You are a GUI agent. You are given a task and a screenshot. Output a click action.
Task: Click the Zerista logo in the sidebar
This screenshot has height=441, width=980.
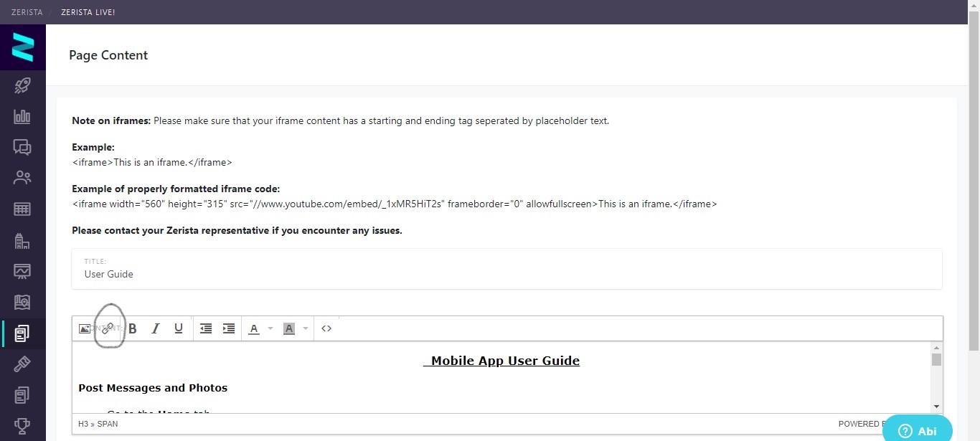point(23,47)
